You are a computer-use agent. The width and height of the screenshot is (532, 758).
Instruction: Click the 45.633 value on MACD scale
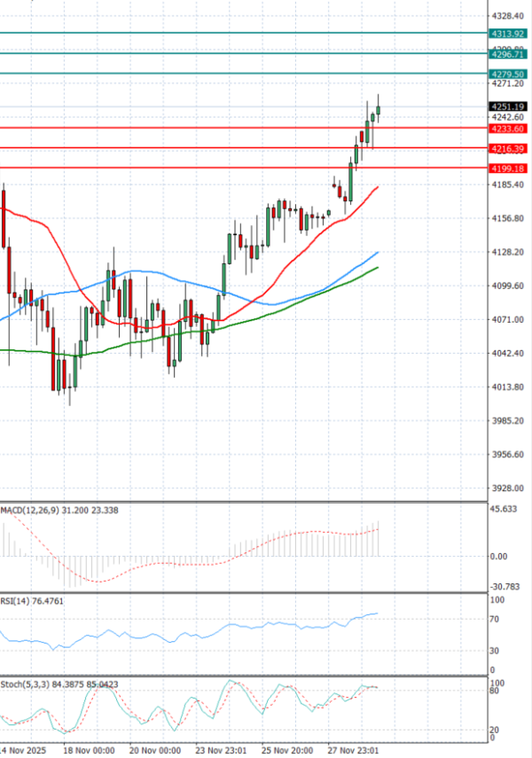[504, 510]
